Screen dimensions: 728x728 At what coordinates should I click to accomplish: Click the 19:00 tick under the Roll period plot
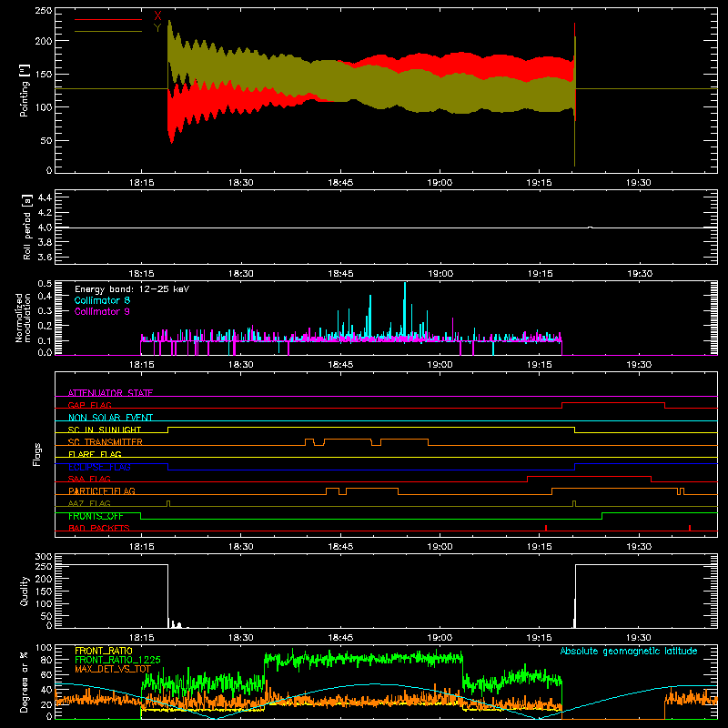tap(440, 274)
